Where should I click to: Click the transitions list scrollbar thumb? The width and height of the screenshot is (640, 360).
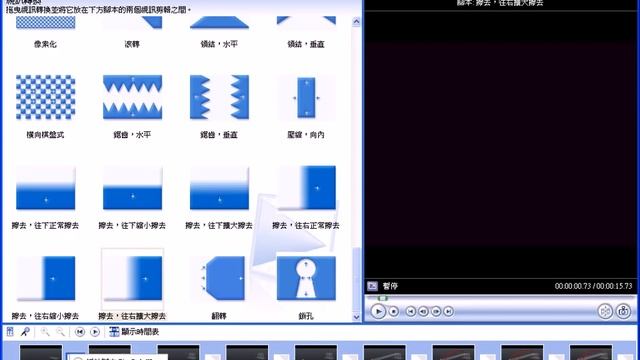click(x=356, y=278)
